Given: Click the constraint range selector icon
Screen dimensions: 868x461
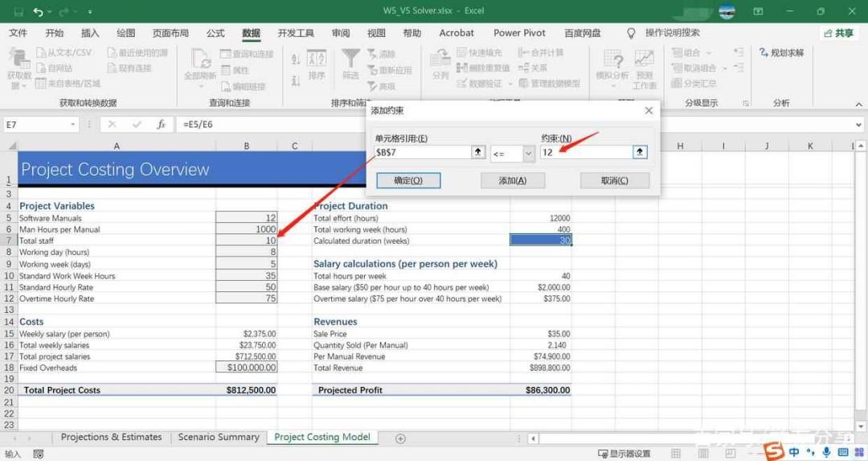Looking at the screenshot, I should pos(640,152).
